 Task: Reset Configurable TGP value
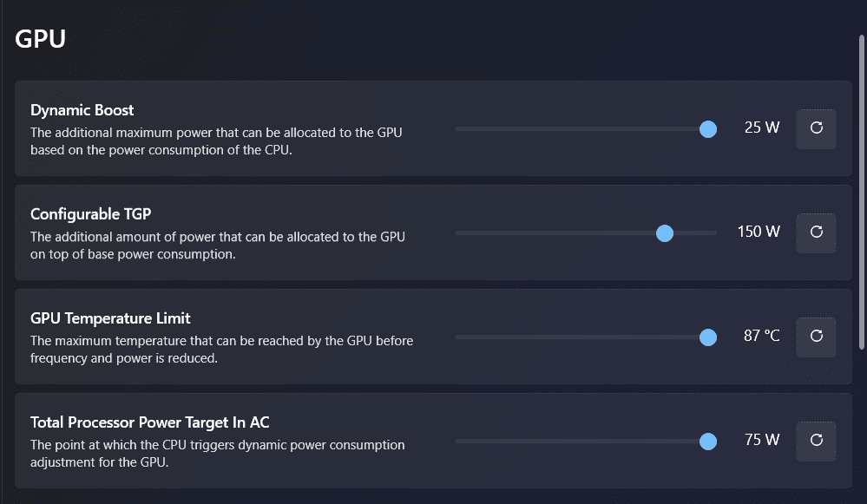pyautogui.click(x=816, y=232)
